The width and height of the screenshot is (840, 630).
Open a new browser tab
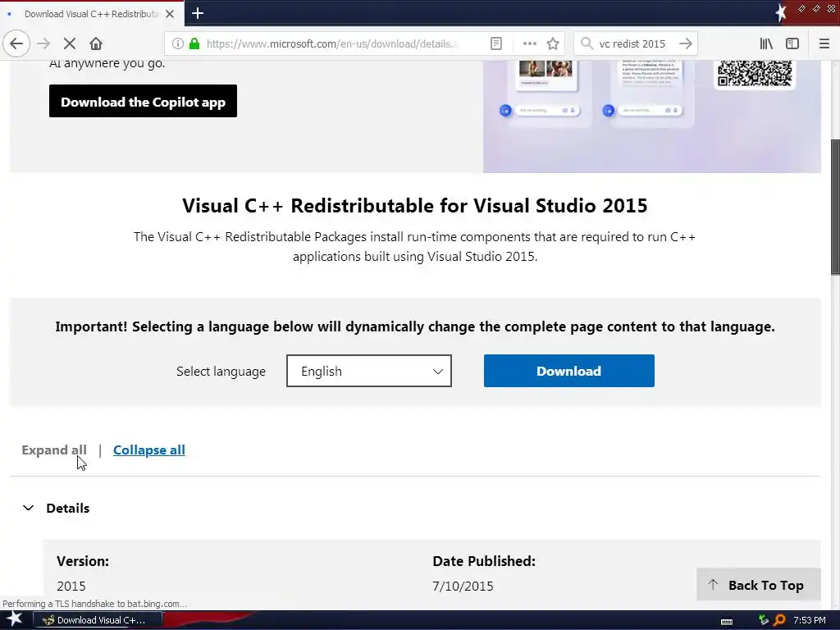pyautogui.click(x=197, y=13)
